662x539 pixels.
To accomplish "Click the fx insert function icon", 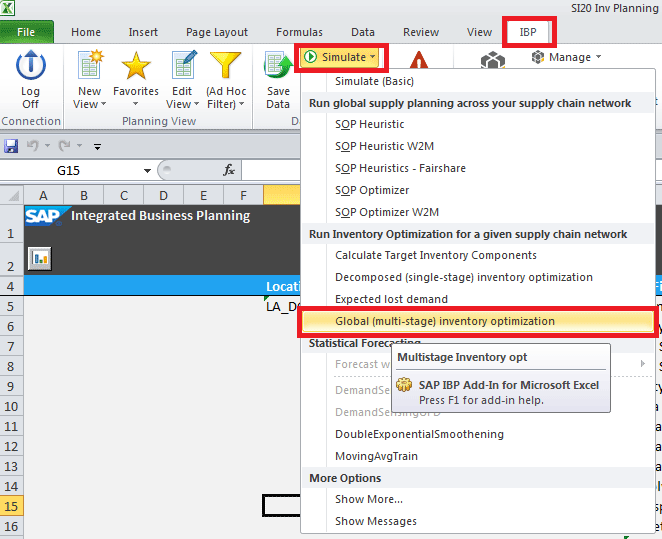I will pyautogui.click(x=229, y=170).
